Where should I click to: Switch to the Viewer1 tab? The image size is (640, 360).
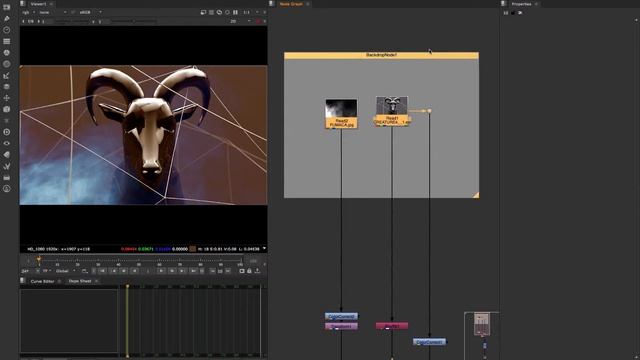coord(38,4)
